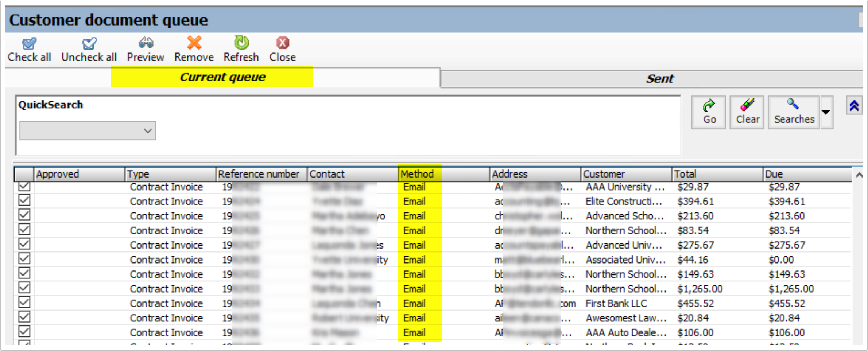This screenshot has height=351, width=868.
Task: Sort by the Customer column header
Action: point(605,174)
